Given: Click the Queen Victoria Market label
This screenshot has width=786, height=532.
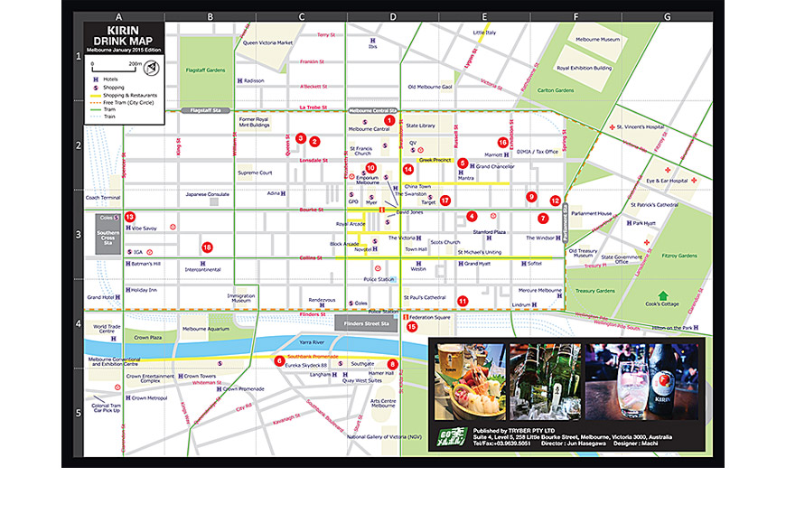Looking at the screenshot, I should tap(267, 42).
